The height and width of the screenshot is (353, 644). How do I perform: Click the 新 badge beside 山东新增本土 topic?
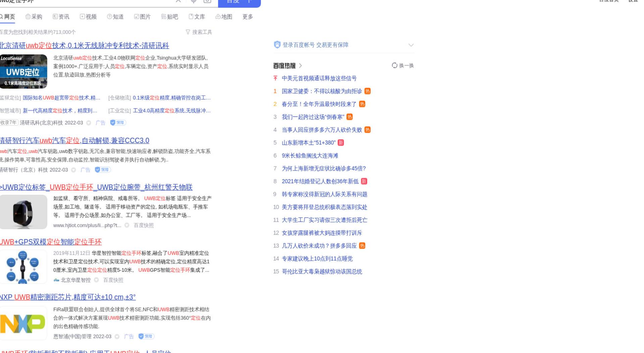[341, 143]
